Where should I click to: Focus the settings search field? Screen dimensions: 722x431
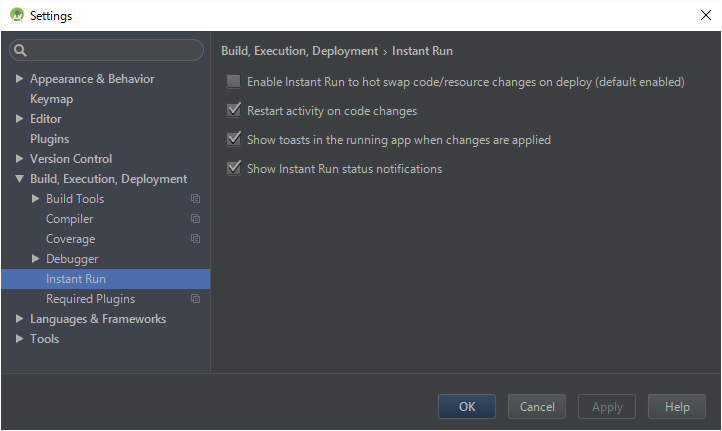112,50
